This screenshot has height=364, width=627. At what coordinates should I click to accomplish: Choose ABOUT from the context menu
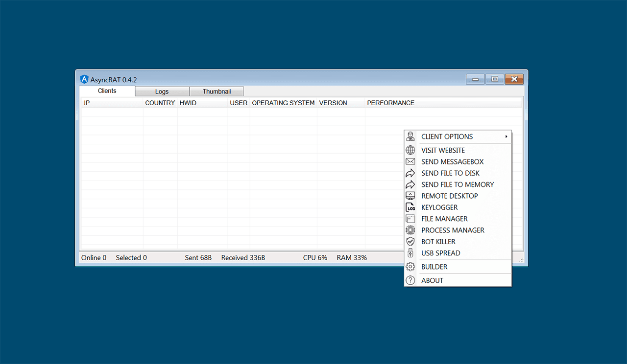point(458,280)
